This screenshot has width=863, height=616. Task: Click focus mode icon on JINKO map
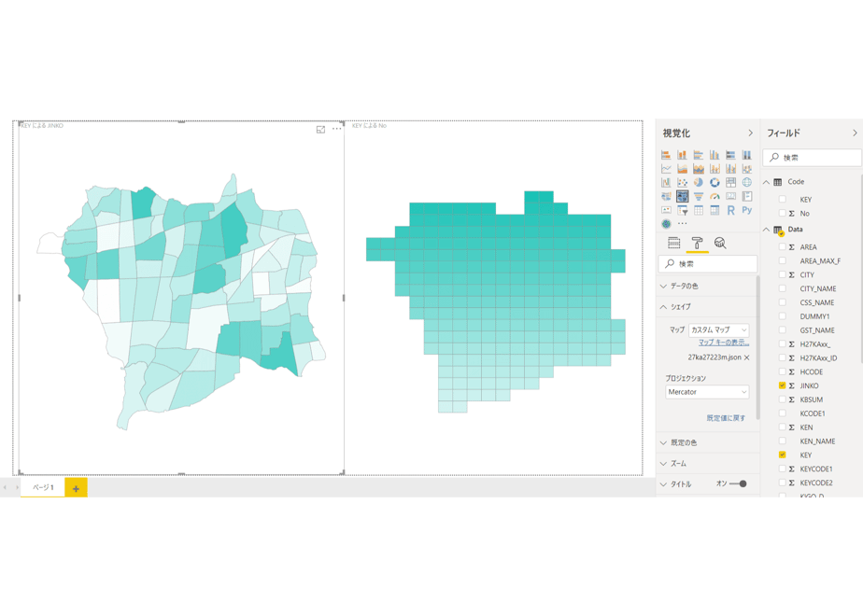[320, 129]
